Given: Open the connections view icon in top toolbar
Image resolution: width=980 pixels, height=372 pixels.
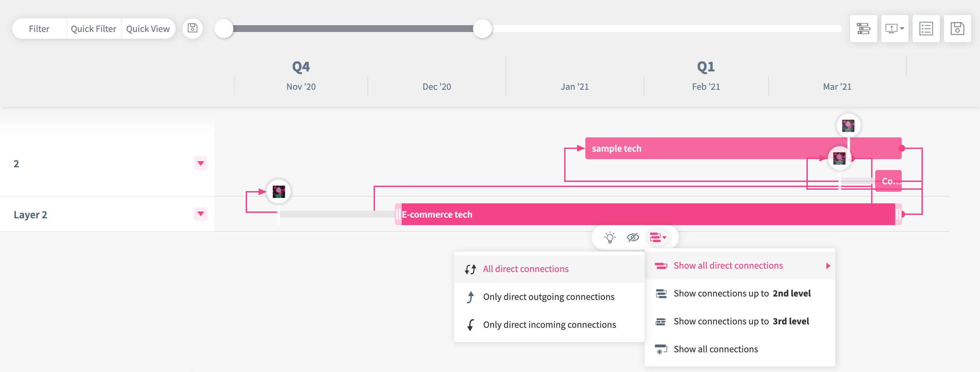Looking at the screenshot, I should 863,29.
